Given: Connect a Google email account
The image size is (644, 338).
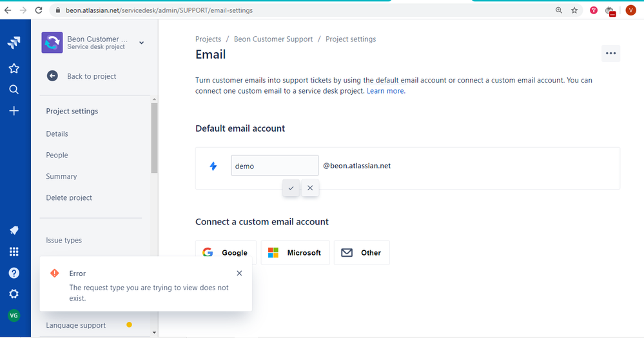Looking at the screenshot, I should (x=226, y=252).
